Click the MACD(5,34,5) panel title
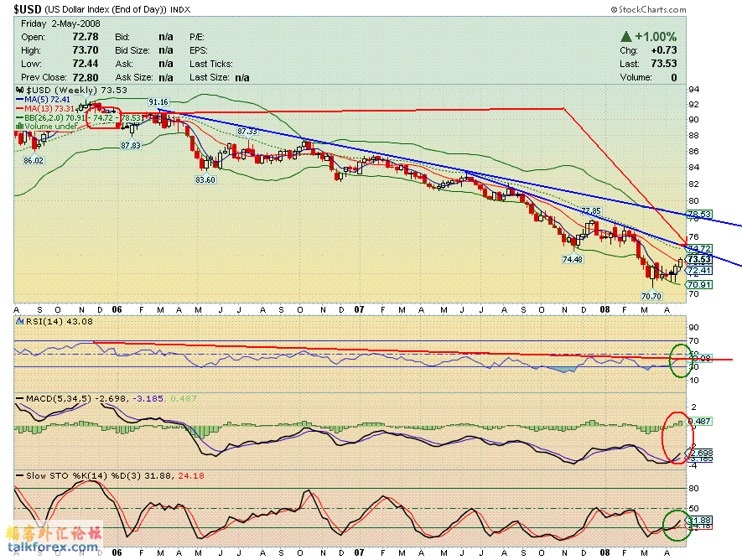This screenshot has height=560, width=742. 58,399
